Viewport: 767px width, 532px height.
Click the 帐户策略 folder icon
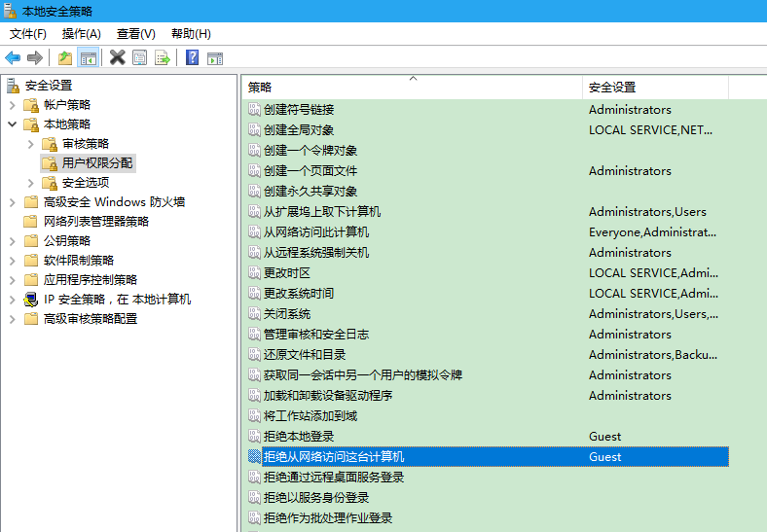[31, 105]
